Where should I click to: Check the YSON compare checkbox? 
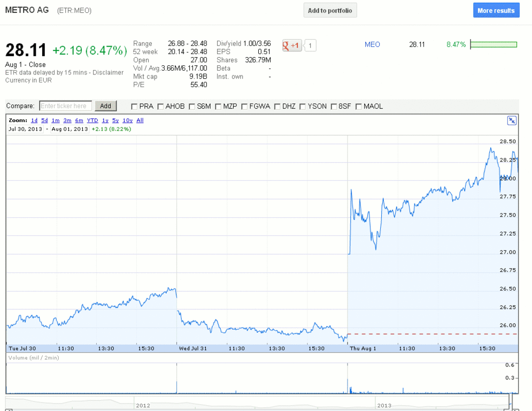tap(303, 106)
